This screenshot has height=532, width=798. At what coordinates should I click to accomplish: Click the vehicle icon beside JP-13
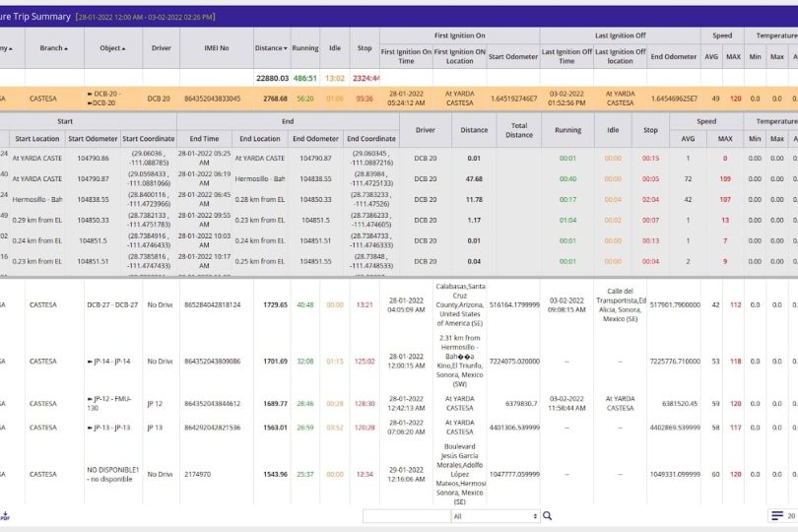tap(91, 428)
